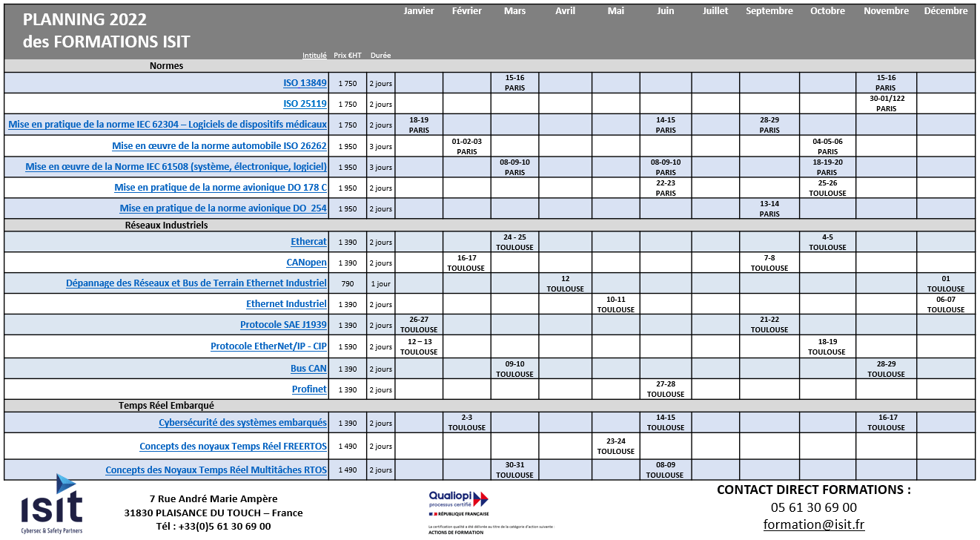Viewport: 980px width, 540px height.
Task: Select the 18-19 PARIS cell in Janvier
Action: [x=419, y=125]
